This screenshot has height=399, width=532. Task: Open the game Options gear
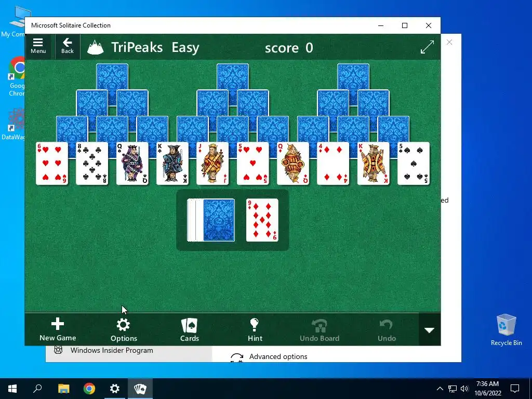point(124,329)
